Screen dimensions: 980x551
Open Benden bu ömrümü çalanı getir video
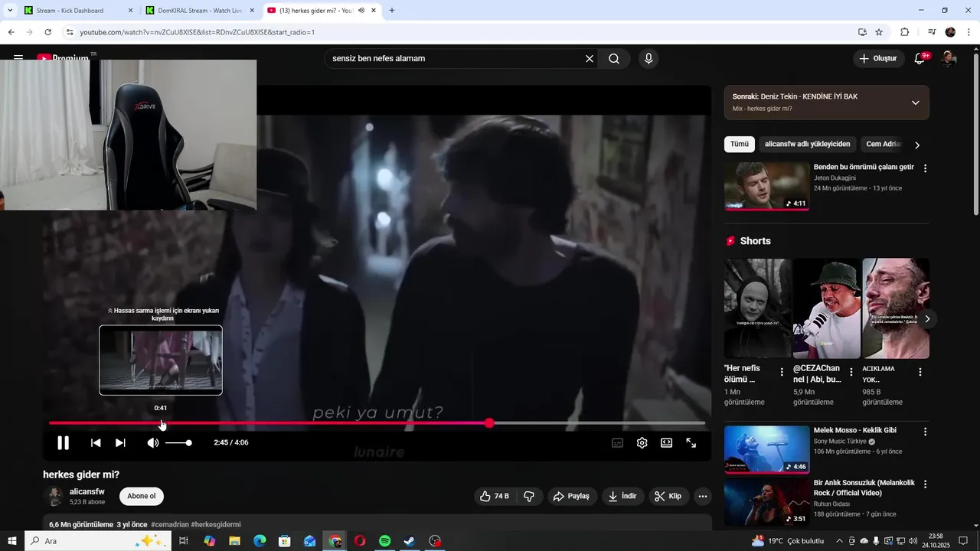[x=864, y=167]
